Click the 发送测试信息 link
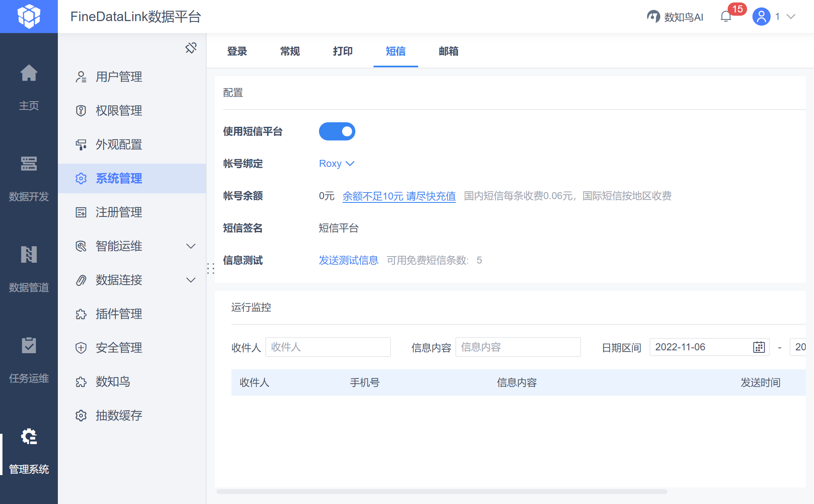This screenshot has height=504, width=814. 348,260
